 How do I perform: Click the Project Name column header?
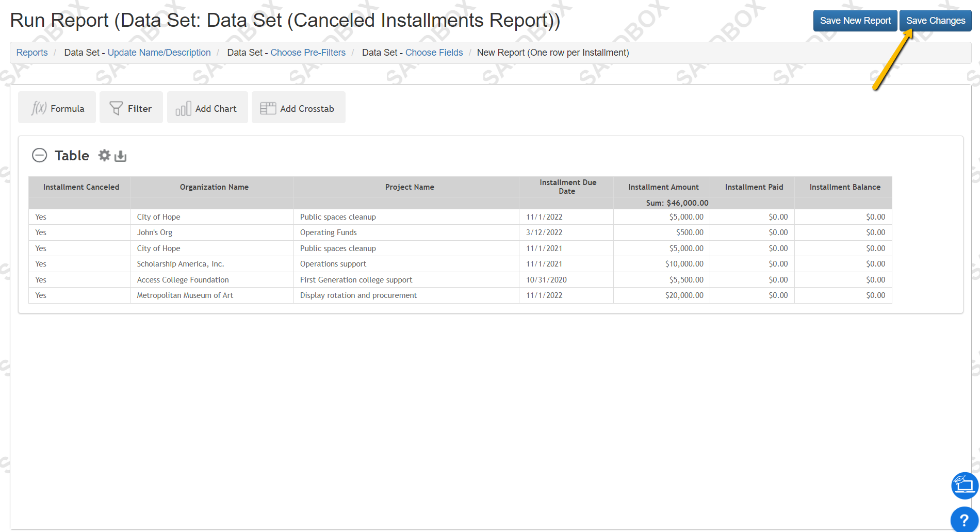(x=406, y=187)
